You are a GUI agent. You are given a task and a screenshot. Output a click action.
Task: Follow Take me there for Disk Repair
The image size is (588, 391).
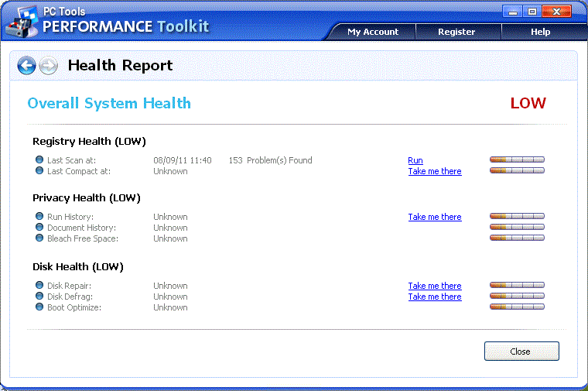[x=435, y=286]
